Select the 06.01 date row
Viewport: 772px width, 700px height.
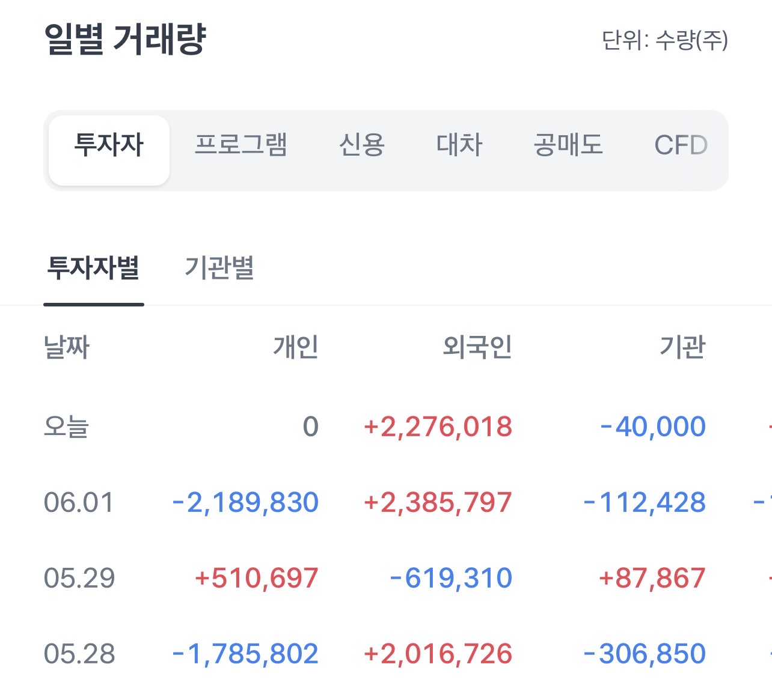click(x=386, y=502)
